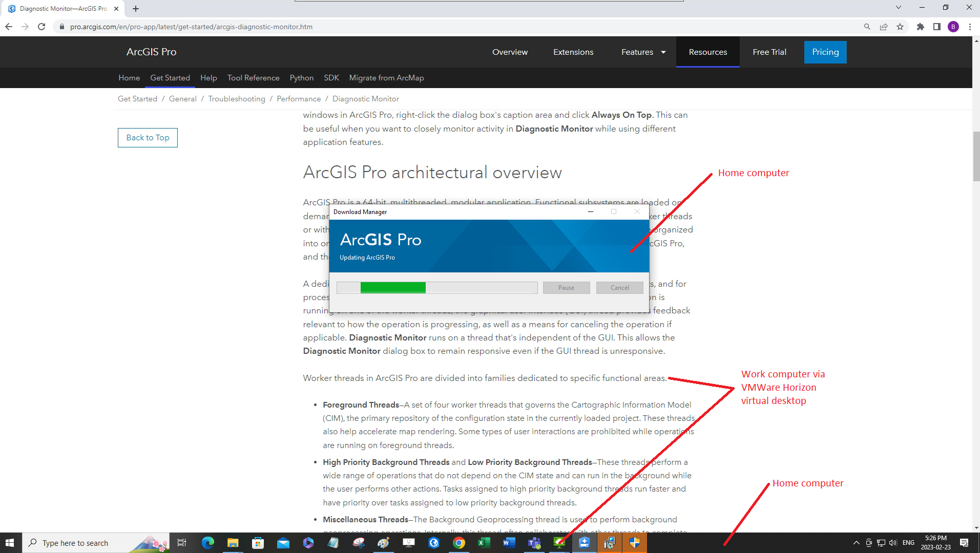Toggle the Chrome side panel
980x553 pixels.
click(x=937, y=27)
